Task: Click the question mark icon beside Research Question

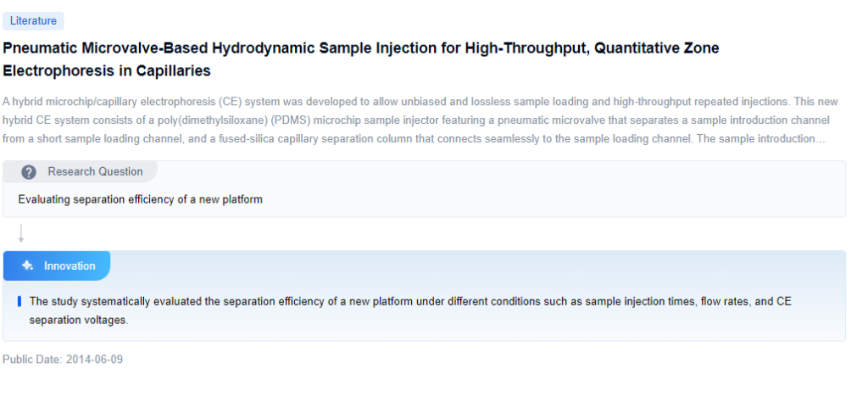Action: [x=29, y=172]
